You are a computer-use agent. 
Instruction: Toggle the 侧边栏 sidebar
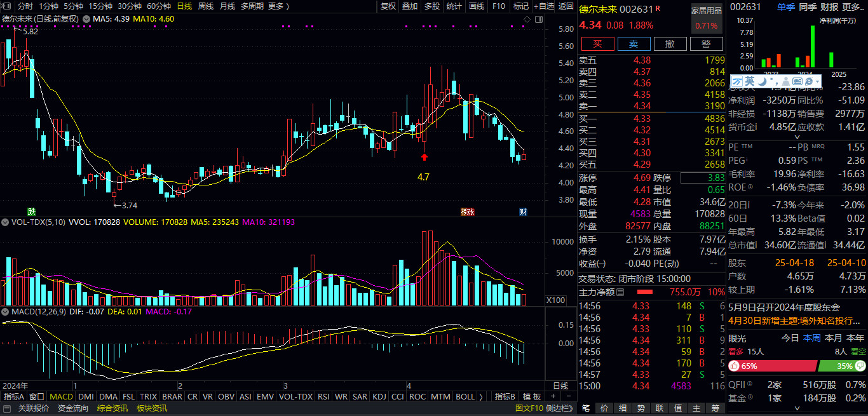560,408
